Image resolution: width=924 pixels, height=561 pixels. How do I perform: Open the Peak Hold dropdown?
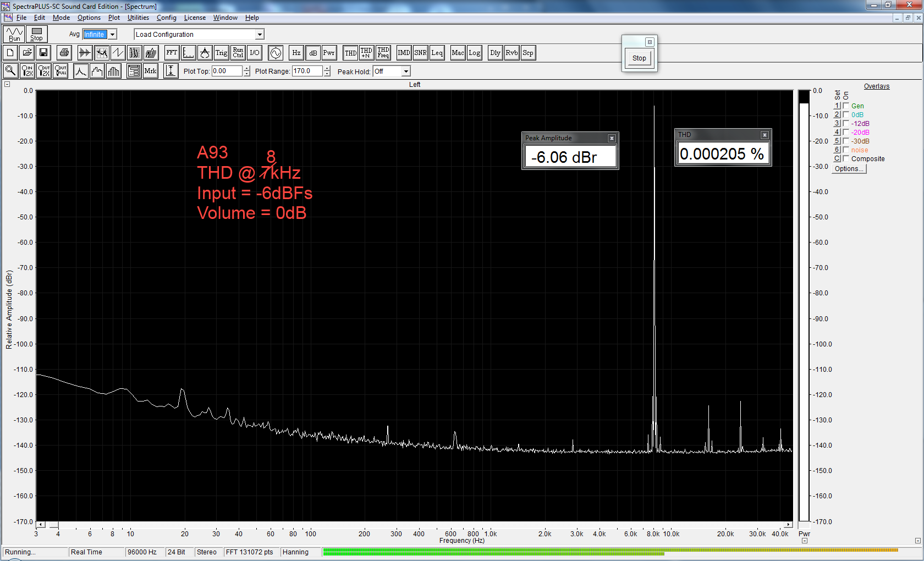click(x=406, y=71)
